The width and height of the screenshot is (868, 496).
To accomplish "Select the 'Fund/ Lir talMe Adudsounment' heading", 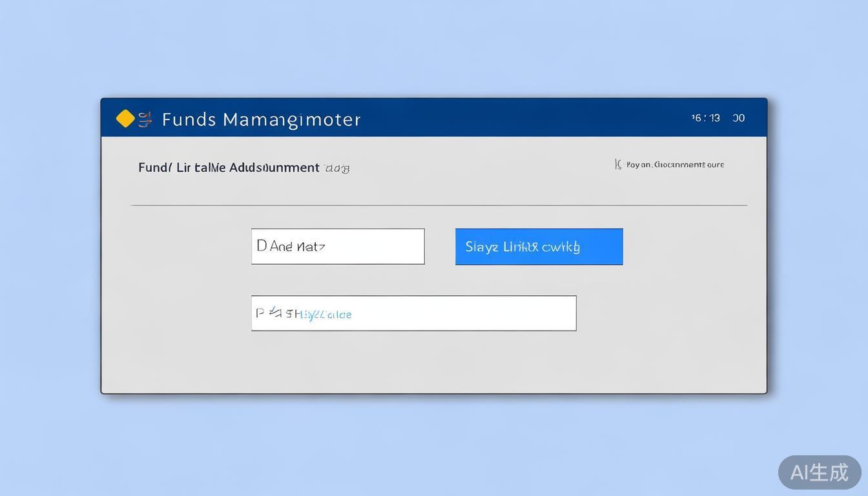I will click(x=229, y=168).
